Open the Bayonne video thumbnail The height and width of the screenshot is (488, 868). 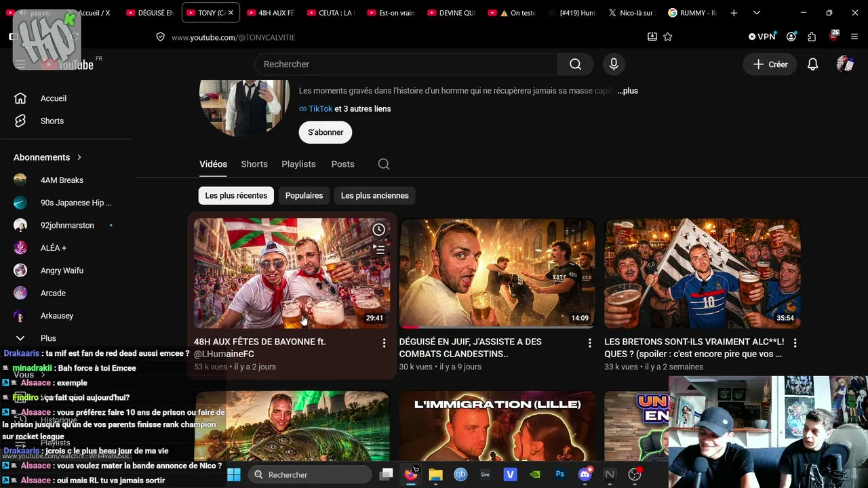(x=292, y=274)
